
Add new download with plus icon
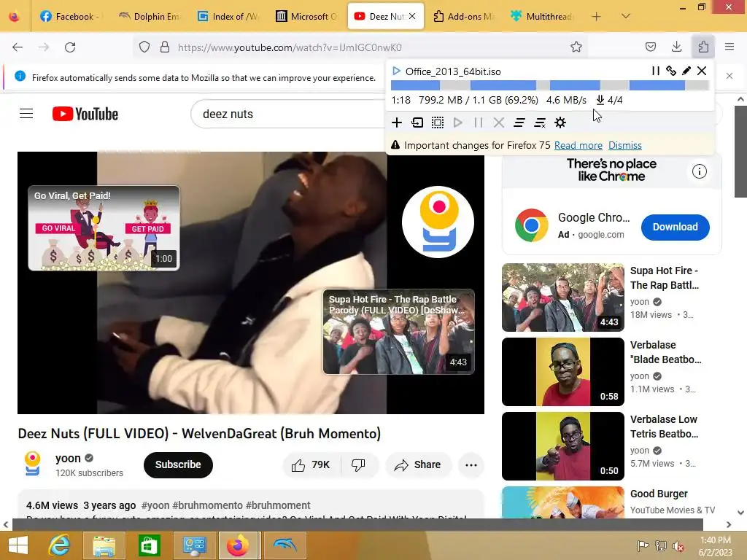tap(396, 122)
